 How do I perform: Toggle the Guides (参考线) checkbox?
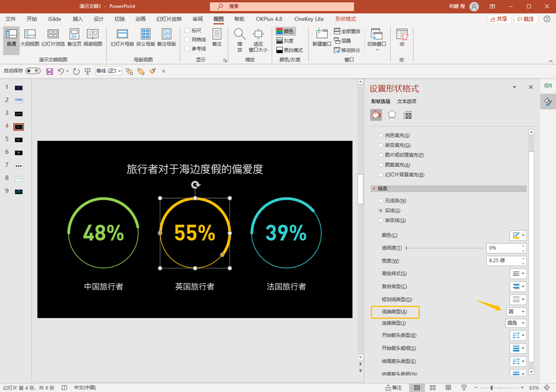[x=188, y=48]
